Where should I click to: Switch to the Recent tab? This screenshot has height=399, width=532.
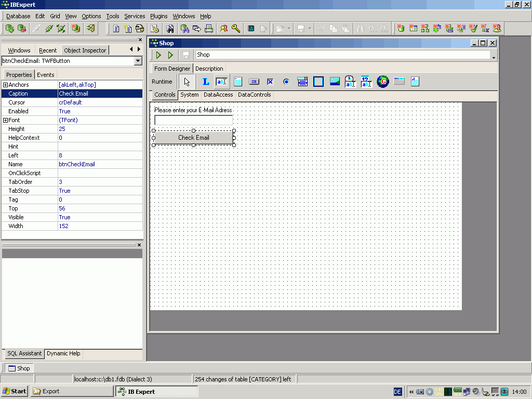48,50
